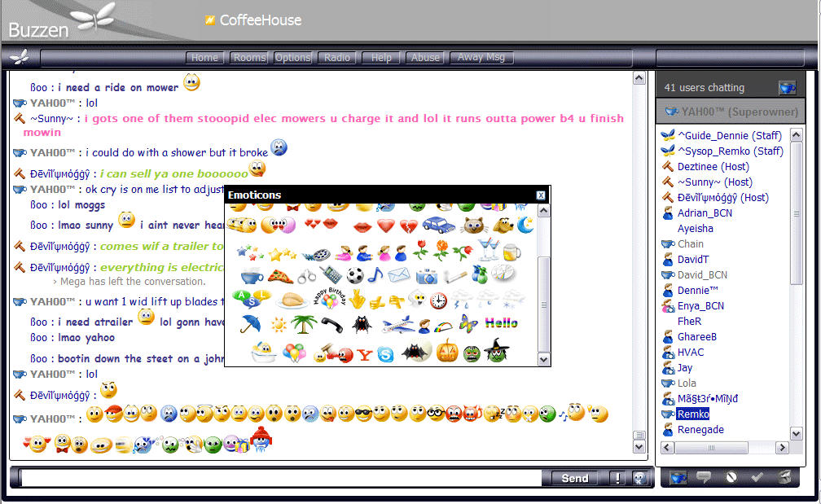Click the Send button
The height and width of the screenshot is (504, 821).
[x=575, y=479]
